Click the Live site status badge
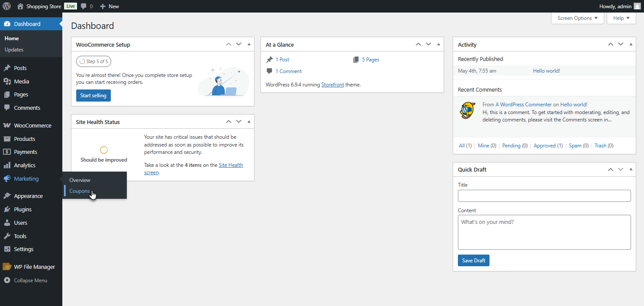This screenshot has height=306, width=644. (70, 6)
